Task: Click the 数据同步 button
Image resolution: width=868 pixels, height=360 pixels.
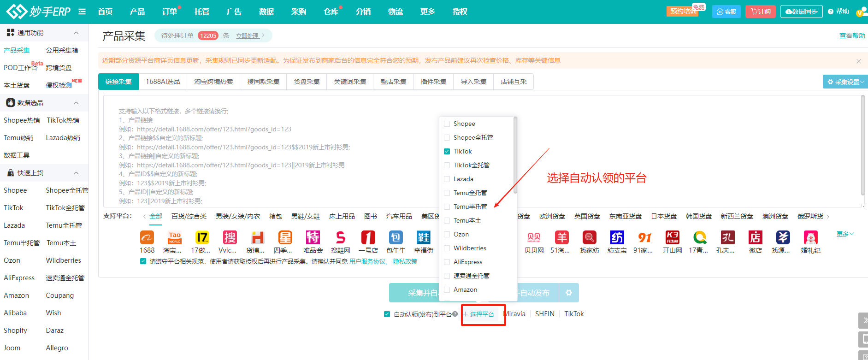Action: click(x=801, y=12)
